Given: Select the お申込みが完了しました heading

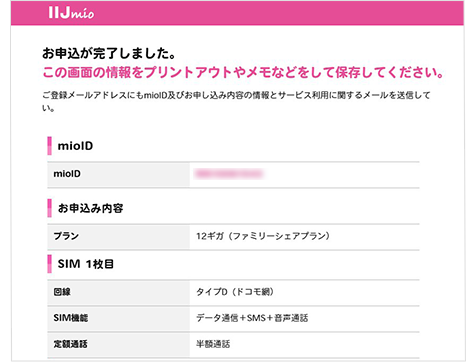Looking at the screenshot, I should (x=109, y=53).
